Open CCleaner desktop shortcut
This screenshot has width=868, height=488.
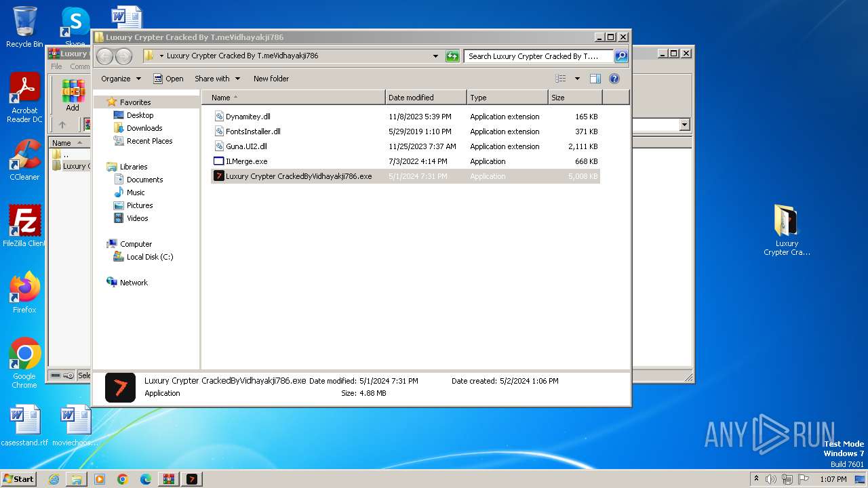click(x=24, y=161)
